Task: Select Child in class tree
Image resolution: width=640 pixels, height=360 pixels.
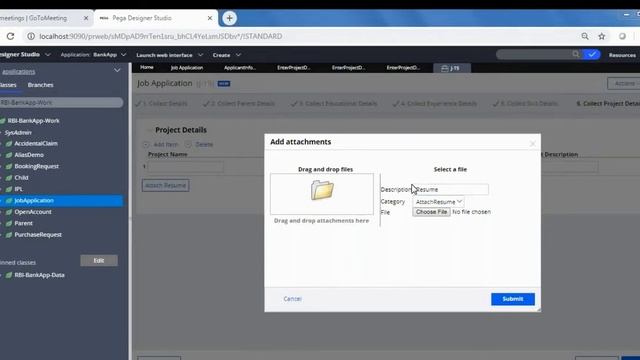Action: coord(21,178)
